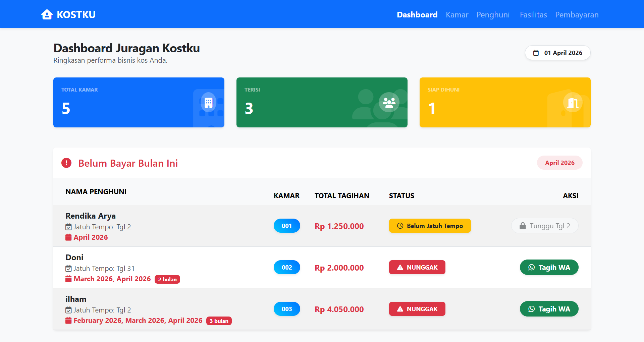Click the calendar icon beside 01 April 2026

click(x=536, y=53)
